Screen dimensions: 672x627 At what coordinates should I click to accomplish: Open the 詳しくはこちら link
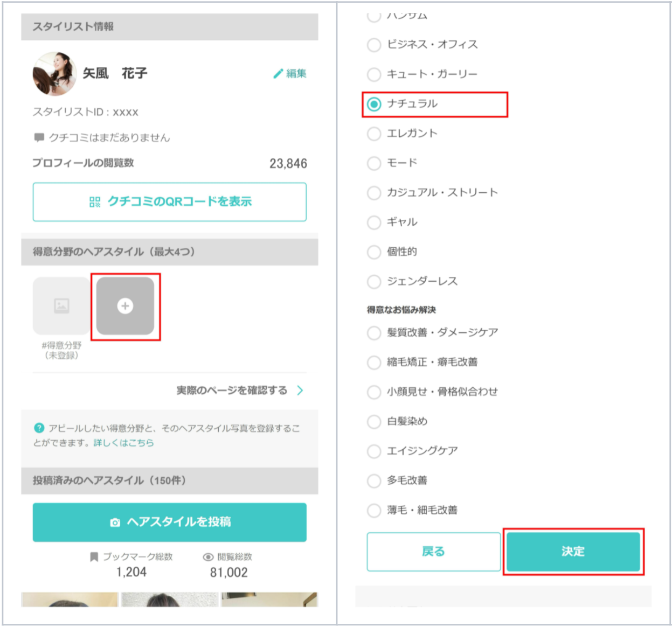(124, 443)
